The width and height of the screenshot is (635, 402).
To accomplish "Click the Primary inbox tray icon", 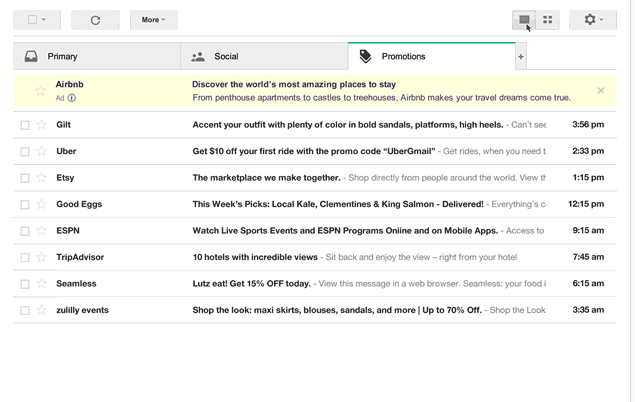I will (x=31, y=56).
